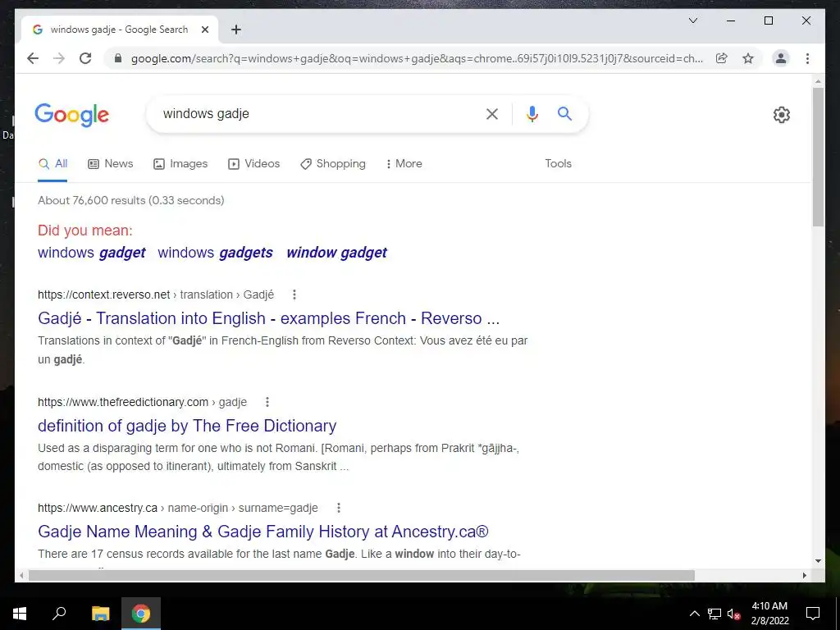Open options for the Reverso result

pyautogui.click(x=294, y=294)
